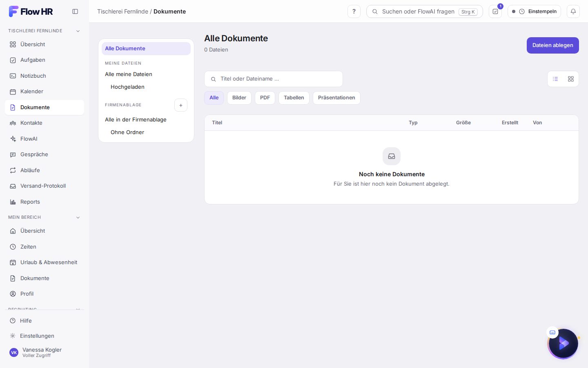Open the help question mark icon
Screen dimensions: 588x368
pyautogui.click(x=354, y=11)
